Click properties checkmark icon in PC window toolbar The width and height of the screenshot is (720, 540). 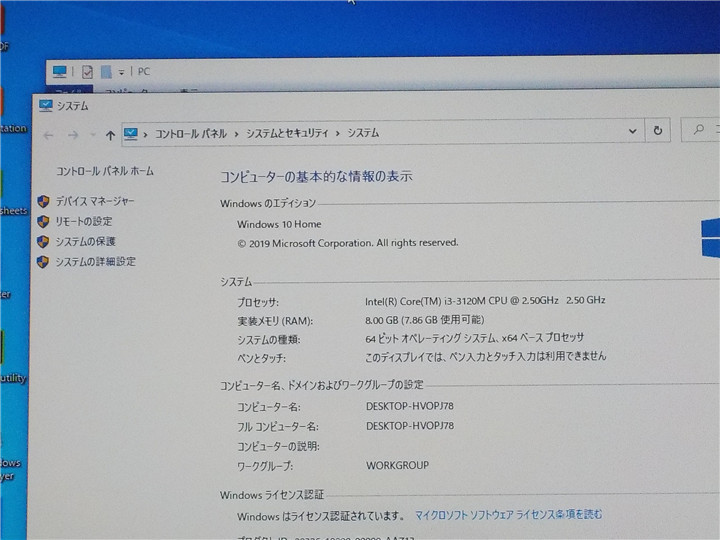87,72
